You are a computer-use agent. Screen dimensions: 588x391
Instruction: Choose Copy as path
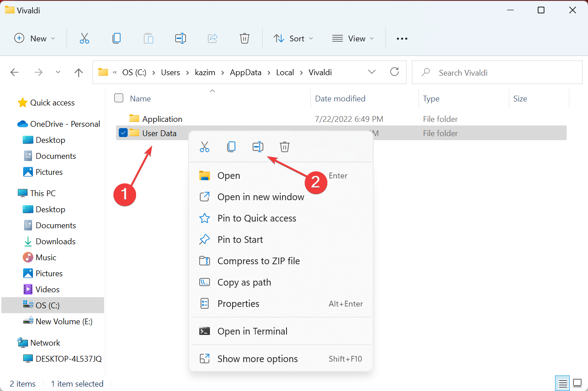click(281, 282)
